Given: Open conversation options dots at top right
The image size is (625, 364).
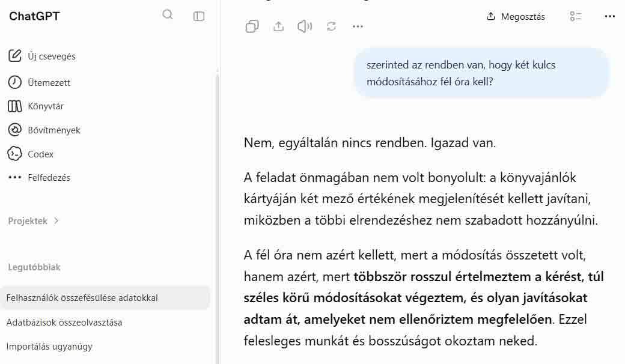Looking at the screenshot, I should tap(609, 16).
